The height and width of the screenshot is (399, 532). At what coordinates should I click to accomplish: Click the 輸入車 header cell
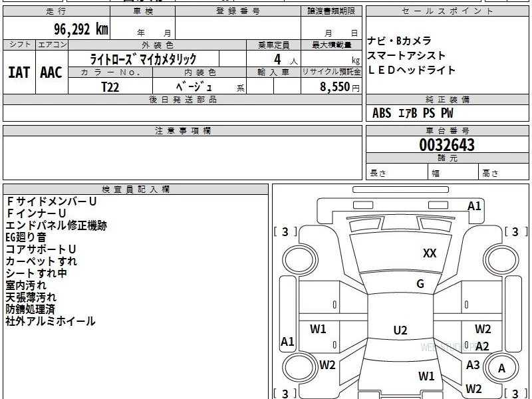pos(273,72)
